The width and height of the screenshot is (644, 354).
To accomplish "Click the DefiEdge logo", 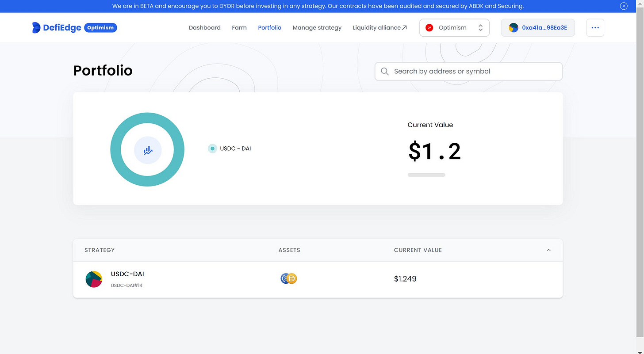I will pyautogui.click(x=57, y=27).
